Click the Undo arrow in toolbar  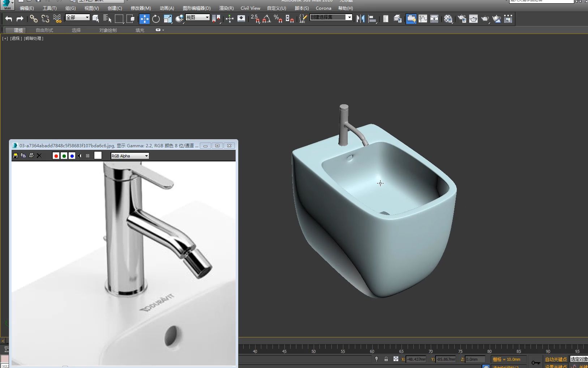(x=9, y=19)
